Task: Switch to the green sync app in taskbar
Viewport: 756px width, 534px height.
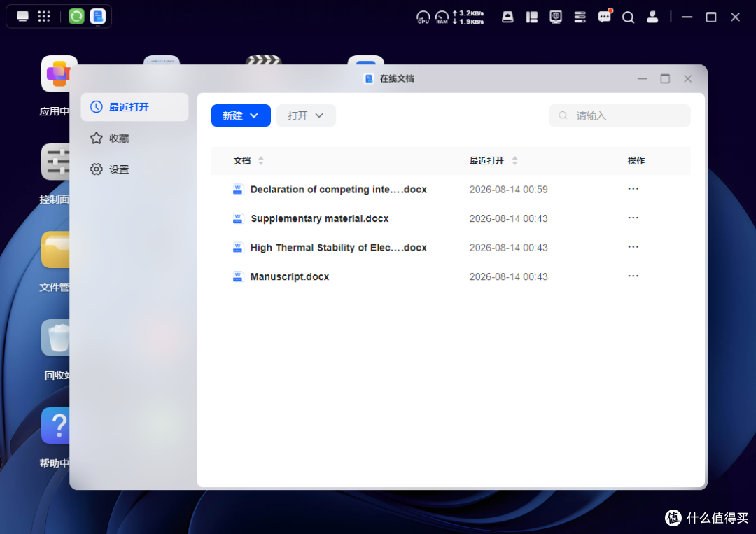Action: [x=76, y=16]
